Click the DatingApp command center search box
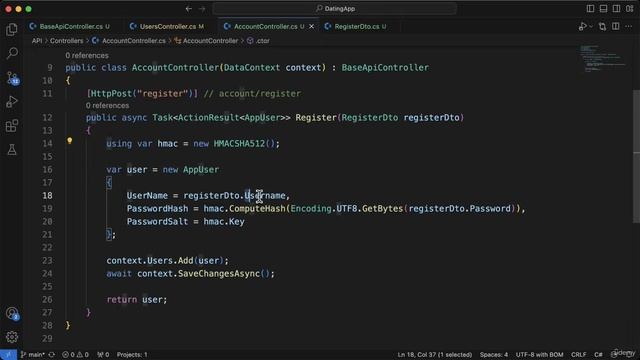This screenshot has width=640, height=360. pyautogui.click(x=335, y=9)
